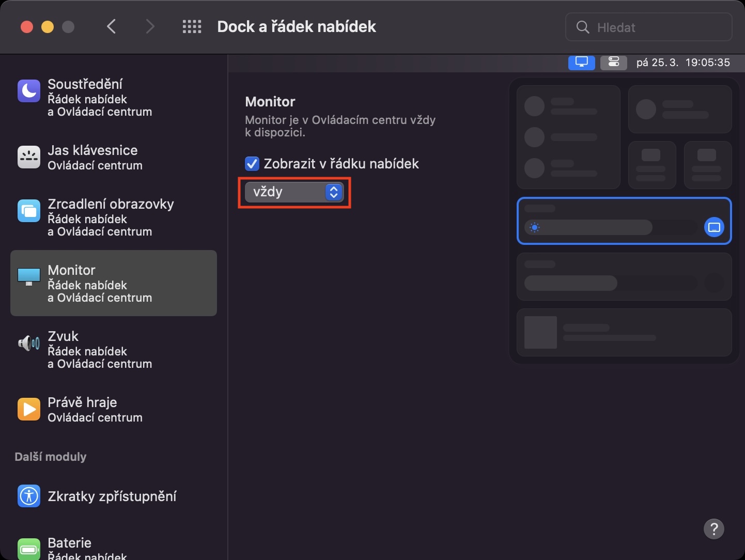Select the Baterie battery icon
The height and width of the screenshot is (560, 745).
28,549
